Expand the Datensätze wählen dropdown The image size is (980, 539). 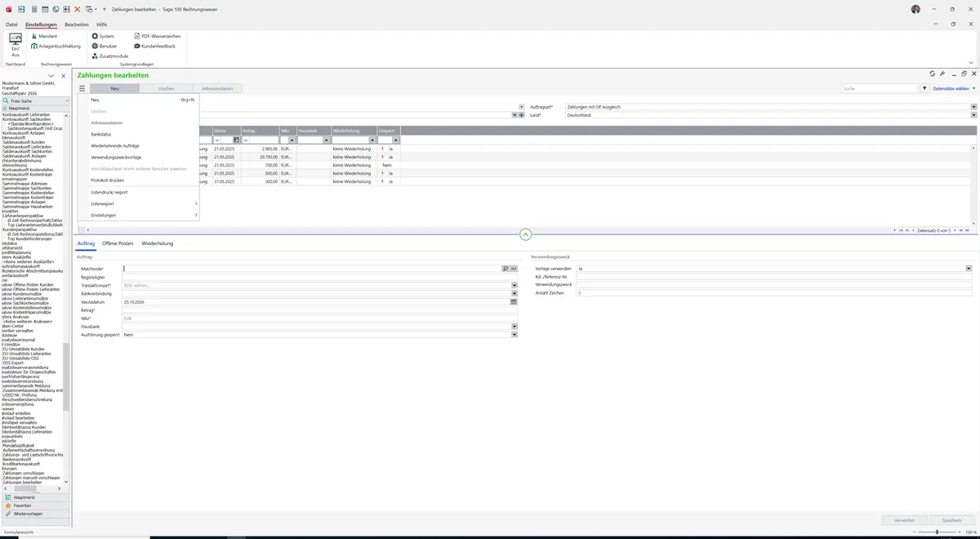click(954, 88)
